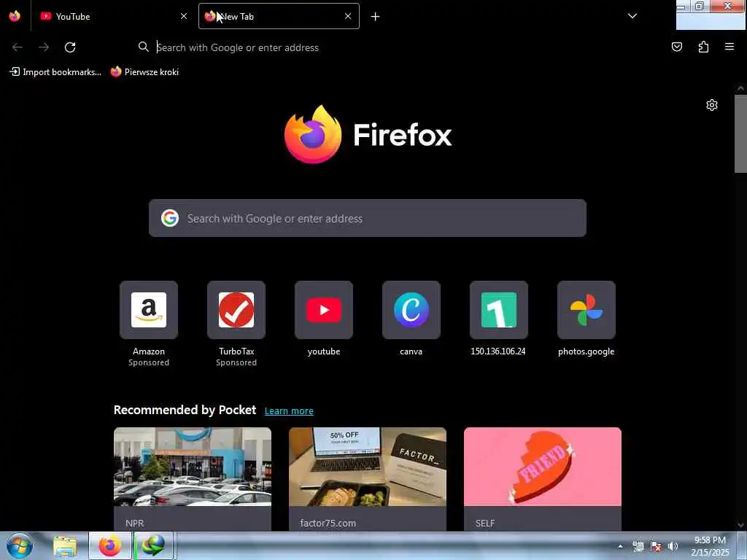The image size is (747, 560).
Task: Click scrollbar down arrow
Action: click(x=740, y=525)
